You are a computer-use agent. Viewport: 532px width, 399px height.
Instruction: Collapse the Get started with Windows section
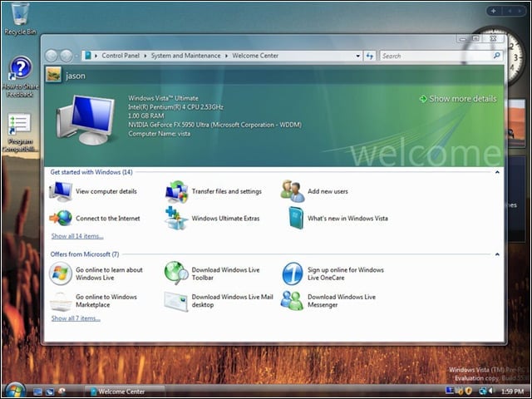click(497, 172)
